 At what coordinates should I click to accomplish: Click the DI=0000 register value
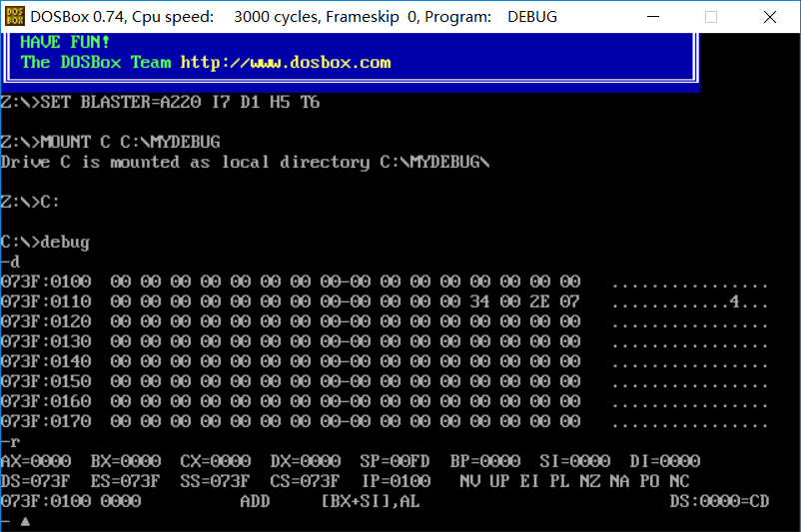665,461
